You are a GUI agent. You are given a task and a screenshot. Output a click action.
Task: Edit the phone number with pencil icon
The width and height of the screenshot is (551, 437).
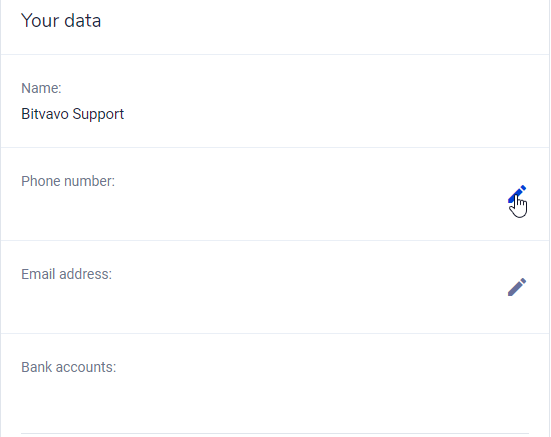517,194
